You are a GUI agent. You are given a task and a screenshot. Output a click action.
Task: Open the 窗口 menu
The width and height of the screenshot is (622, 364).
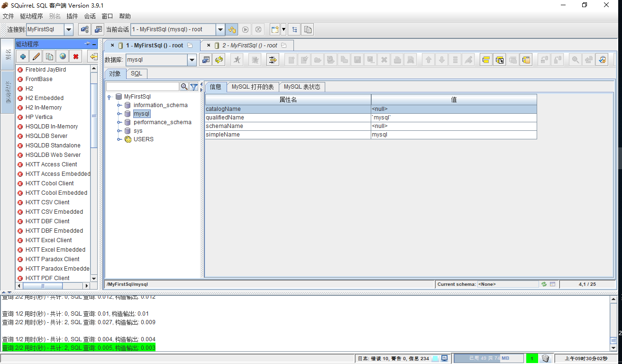click(107, 16)
